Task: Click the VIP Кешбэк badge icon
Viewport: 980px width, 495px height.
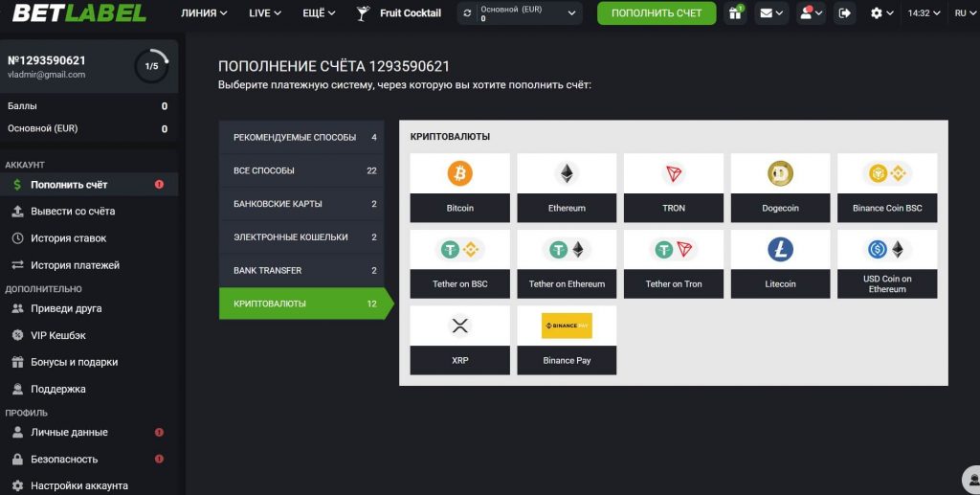Action: pyautogui.click(x=17, y=335)
